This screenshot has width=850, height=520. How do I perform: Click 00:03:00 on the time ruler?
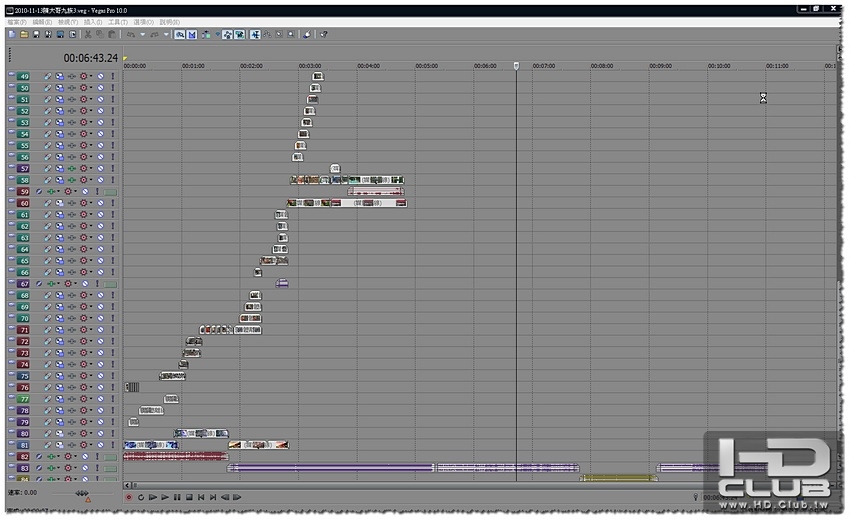point(310,66)
